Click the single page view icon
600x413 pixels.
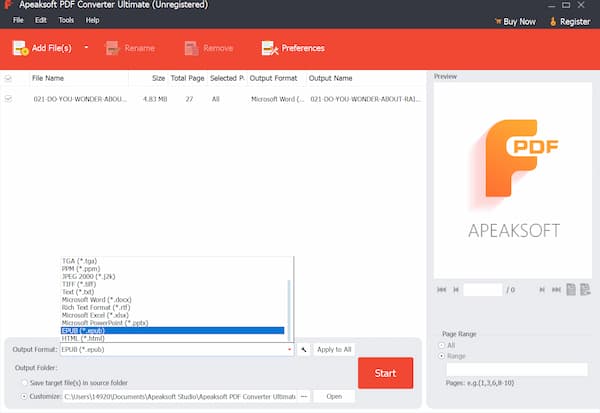click(x=571, y=289)
